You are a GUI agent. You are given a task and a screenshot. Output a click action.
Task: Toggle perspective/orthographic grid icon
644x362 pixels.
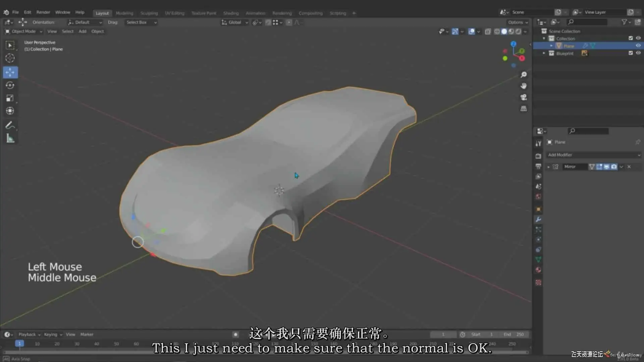point(524,109)
